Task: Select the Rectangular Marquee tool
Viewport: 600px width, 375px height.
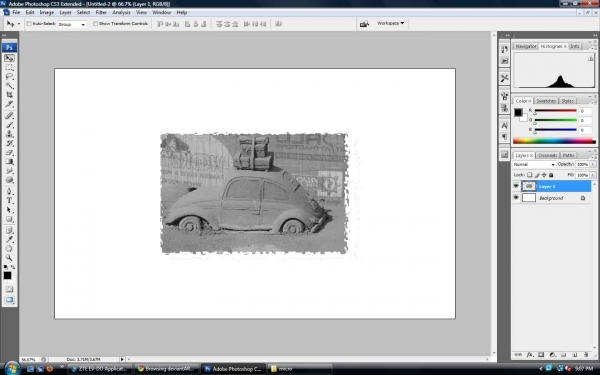Action: (9, 68)
